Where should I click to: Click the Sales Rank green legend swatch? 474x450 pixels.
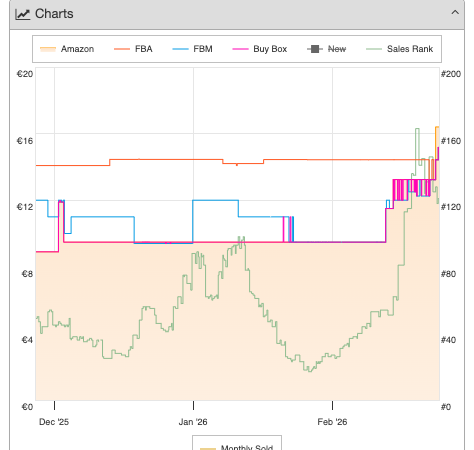click(374, 49)
